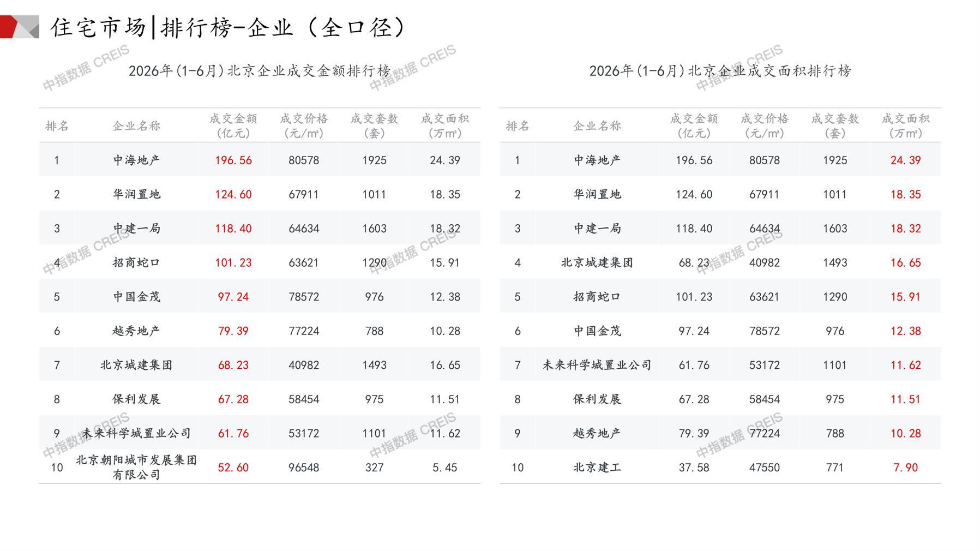
Task: Click 北京建工 in the right area table
Action: click(x=597, y=468)
